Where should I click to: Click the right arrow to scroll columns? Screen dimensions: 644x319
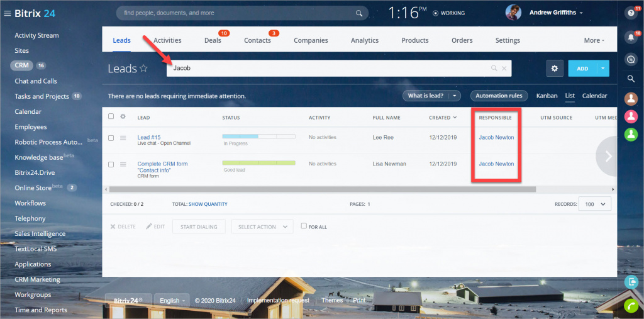(x=608, y=156)
